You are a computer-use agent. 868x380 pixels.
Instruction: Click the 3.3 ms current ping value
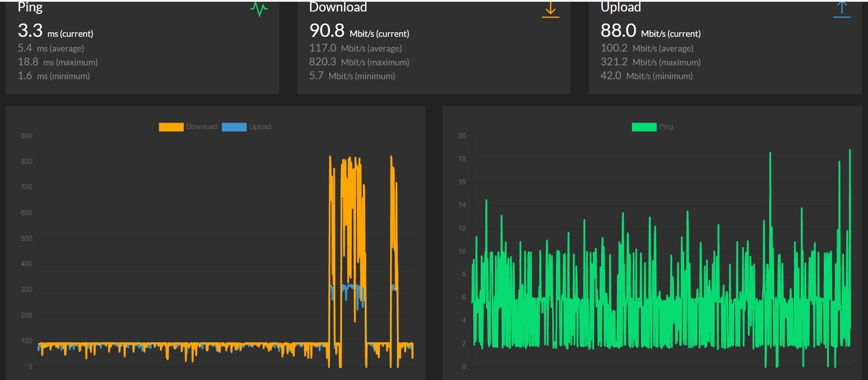click(x=55, y=31)
